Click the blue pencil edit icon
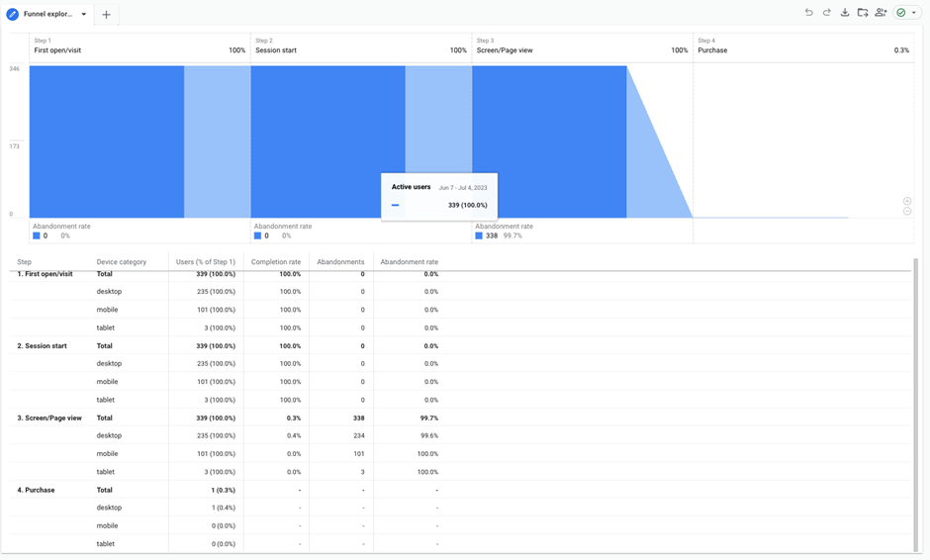 [13, 14]
